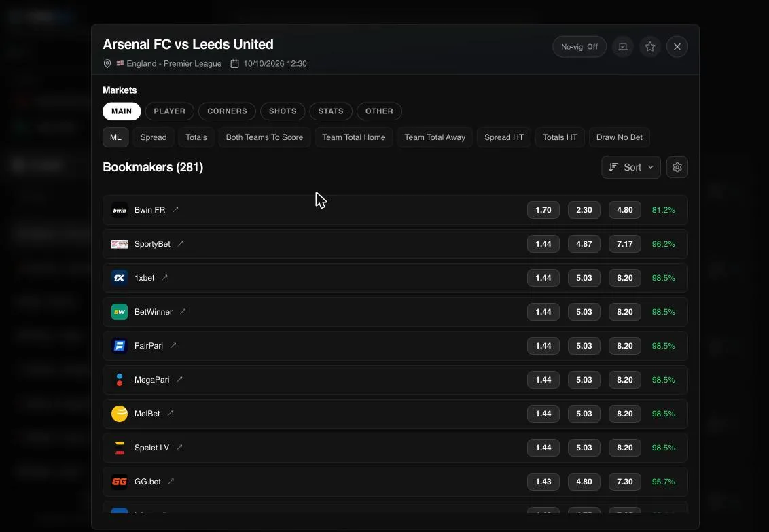The height and width of the screenshot is (532, 769).
Task: Click GG.bet draw odds 4.80
Action: (584, 482)
